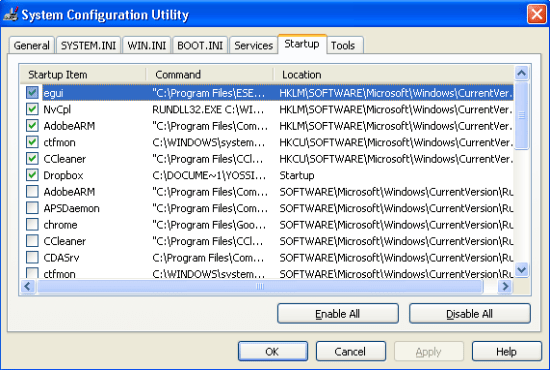Open the WIN.INI tab
The width and height of the screenshot is (550, 370).
click(x=147, y=46)
